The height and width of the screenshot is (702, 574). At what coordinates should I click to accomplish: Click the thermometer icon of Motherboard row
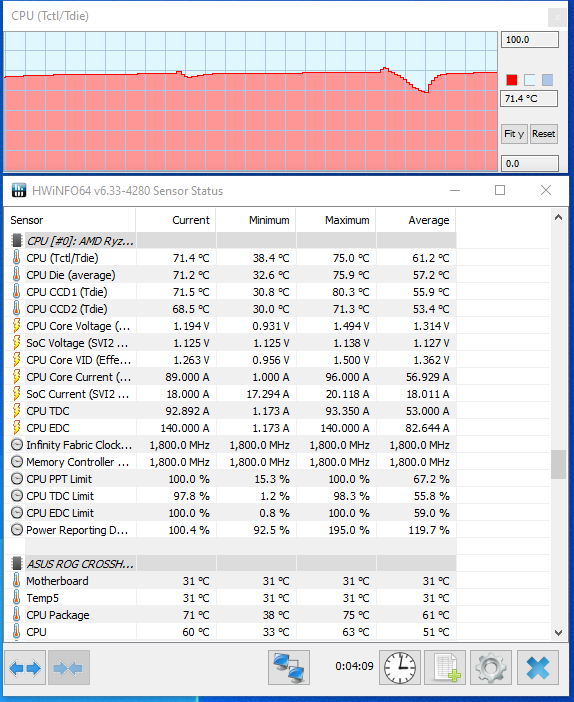17,581
